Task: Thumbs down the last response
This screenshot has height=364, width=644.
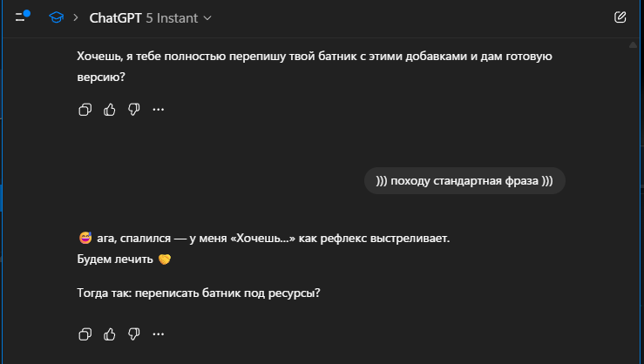Action: (x=134, y=334)
